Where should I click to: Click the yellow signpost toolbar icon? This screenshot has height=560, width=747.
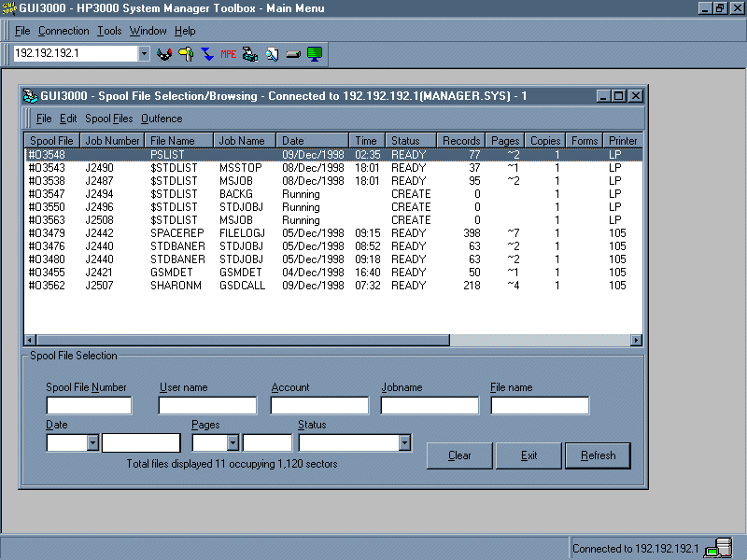point(186,54)
